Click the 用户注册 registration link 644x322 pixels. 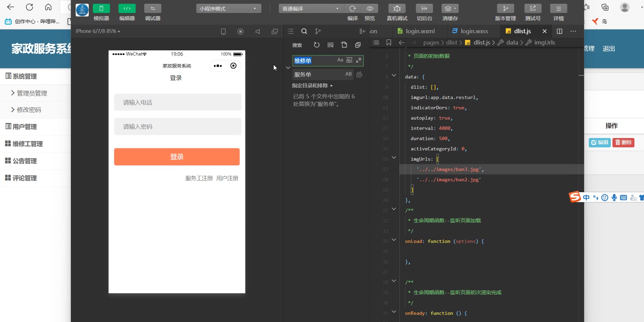(227, 178)
